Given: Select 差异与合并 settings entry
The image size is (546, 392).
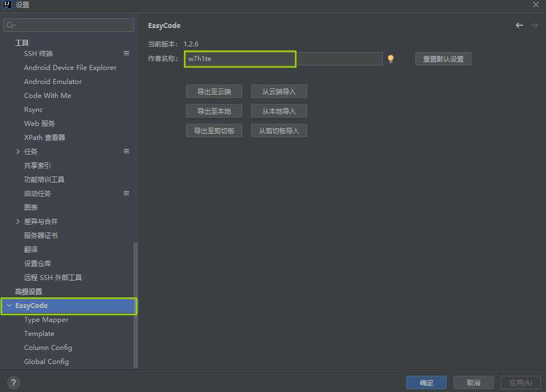Looking at the screenshot, I should (41, 221).
